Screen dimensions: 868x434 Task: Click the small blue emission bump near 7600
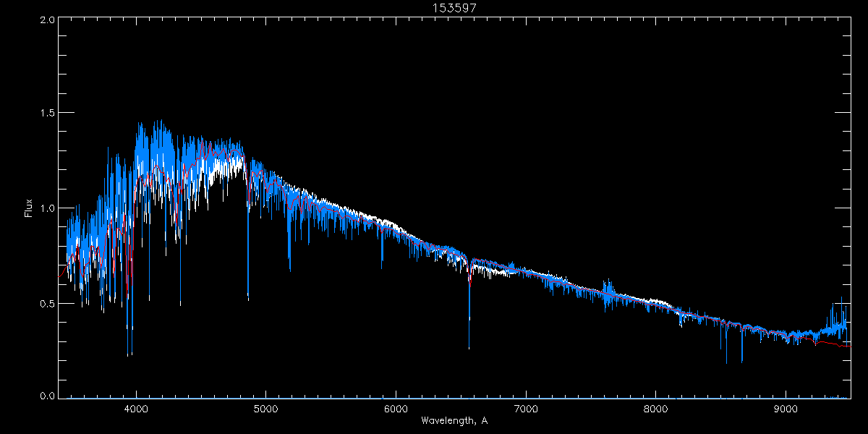pos(609,289)
